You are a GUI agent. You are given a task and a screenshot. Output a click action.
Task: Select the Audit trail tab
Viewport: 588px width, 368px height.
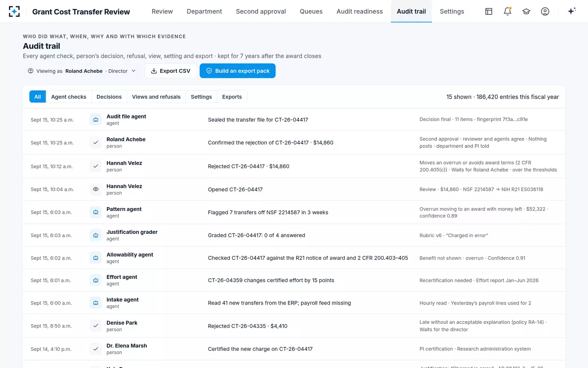pyautogui.click(x=411, y=11)
